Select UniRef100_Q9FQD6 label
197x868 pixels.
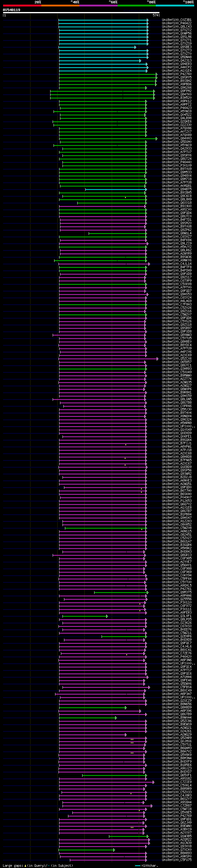tap(177, 318)
